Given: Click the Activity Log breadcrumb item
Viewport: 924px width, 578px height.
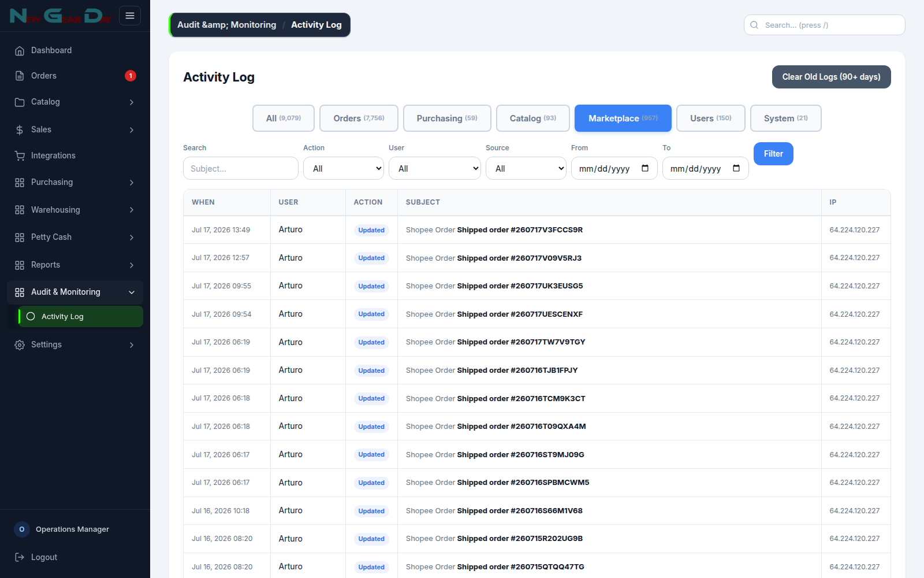Looking at the screenshot, I should [316, 25].
